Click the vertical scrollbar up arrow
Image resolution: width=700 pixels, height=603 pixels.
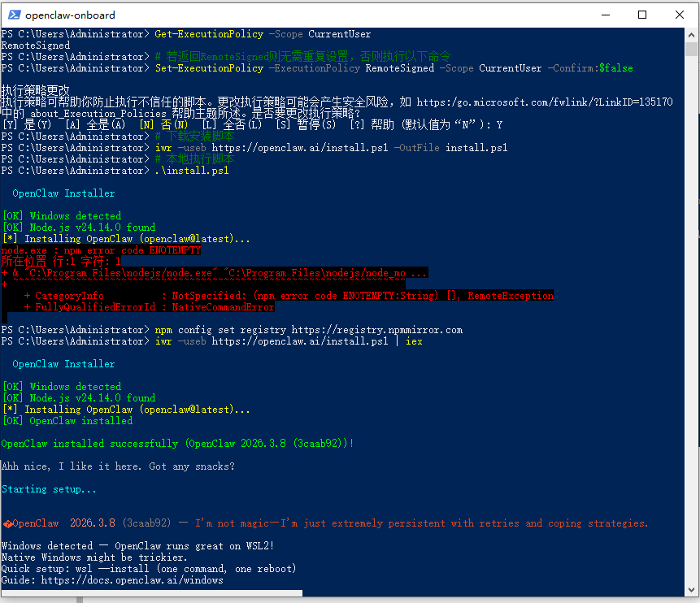[x=691, y=34]
